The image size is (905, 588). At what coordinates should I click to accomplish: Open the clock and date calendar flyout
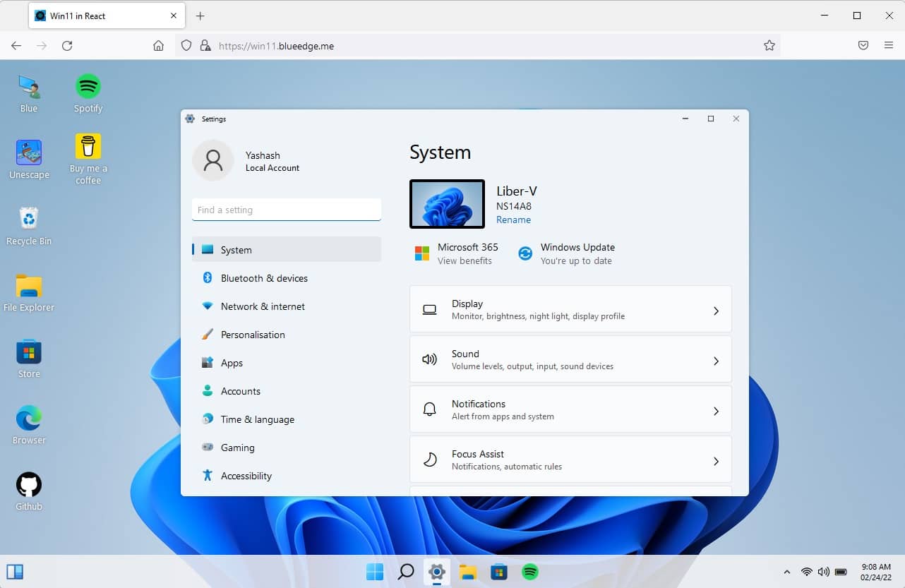876,572
